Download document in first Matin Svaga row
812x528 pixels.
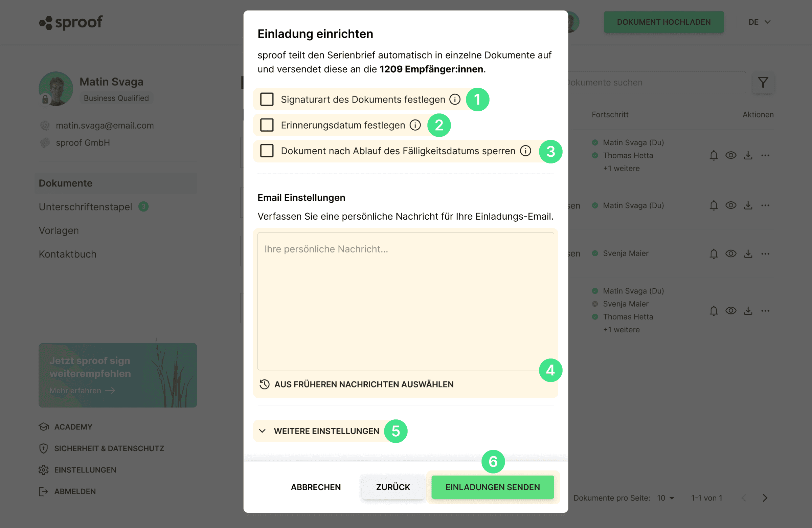pos(748,155)
